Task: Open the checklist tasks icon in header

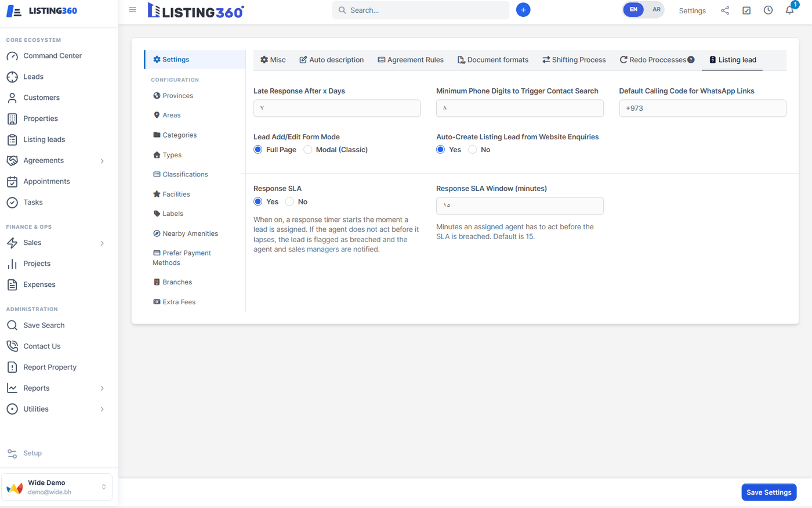Action: (x=746, y=10)
